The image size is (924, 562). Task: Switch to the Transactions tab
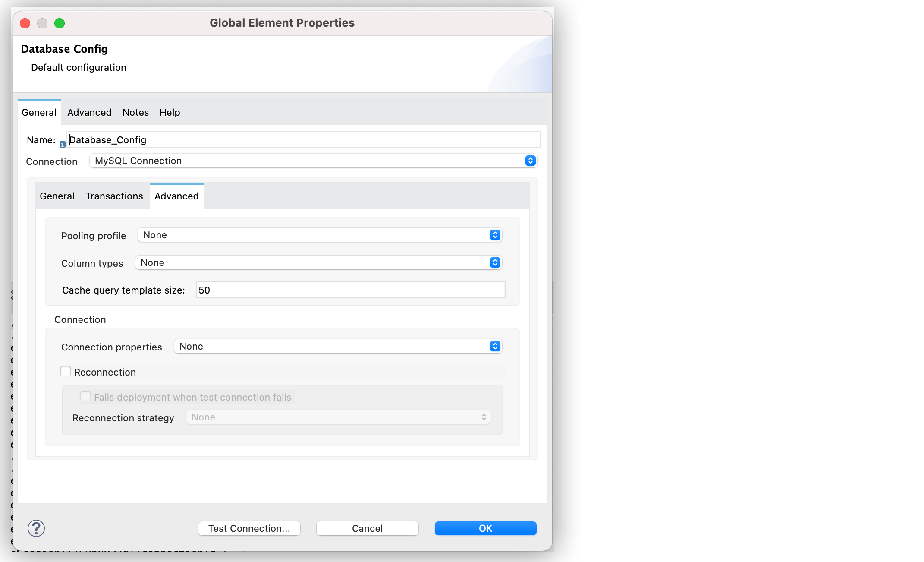coord(114,196)
